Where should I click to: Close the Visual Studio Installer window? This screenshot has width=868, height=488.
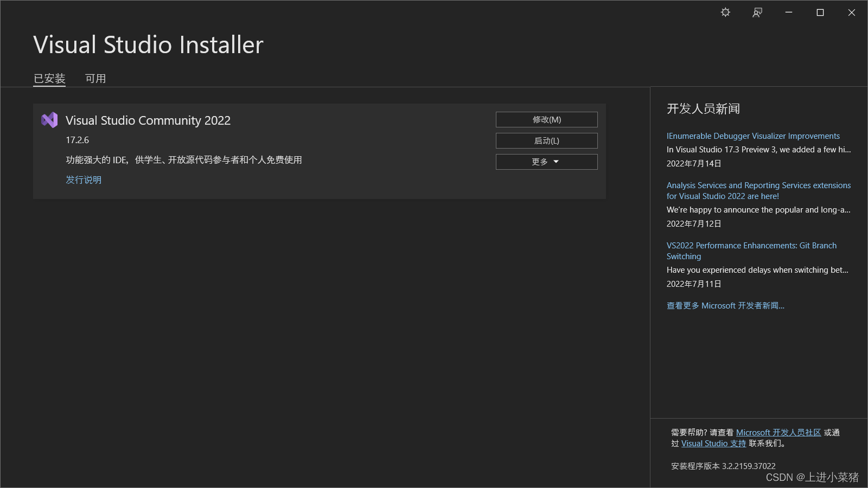click(x=852, y=12)
